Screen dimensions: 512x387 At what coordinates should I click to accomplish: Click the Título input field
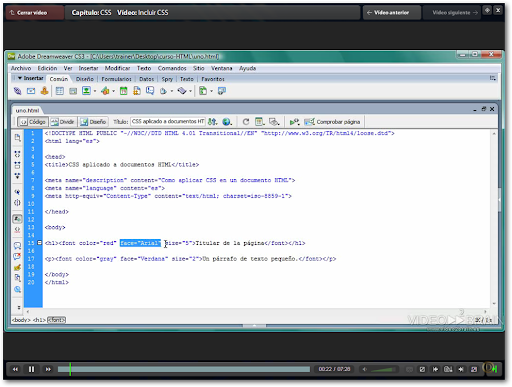168,122
